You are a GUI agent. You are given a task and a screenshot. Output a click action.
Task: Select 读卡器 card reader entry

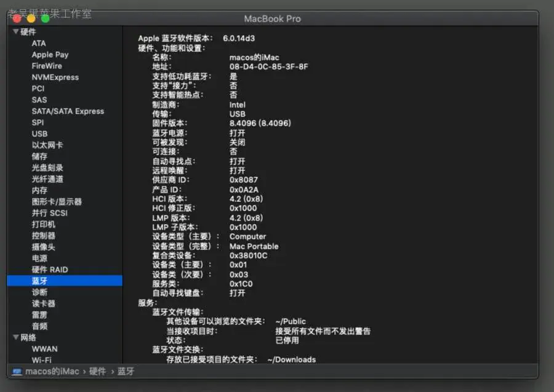click(43, 303)
